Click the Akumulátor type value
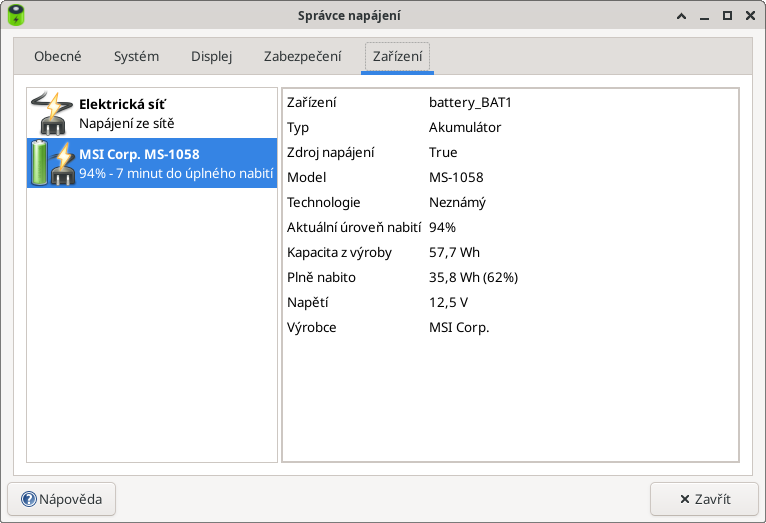 point(465,127)
